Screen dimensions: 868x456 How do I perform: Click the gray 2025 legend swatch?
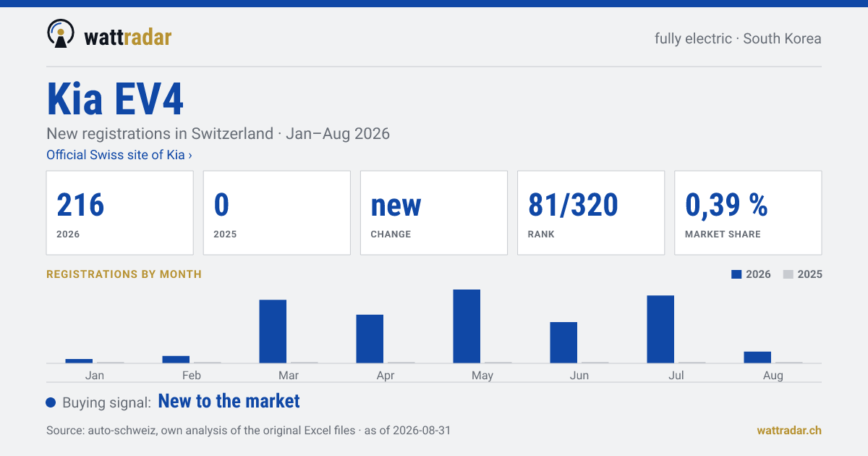pyautogui.click(x=788, y=274)
